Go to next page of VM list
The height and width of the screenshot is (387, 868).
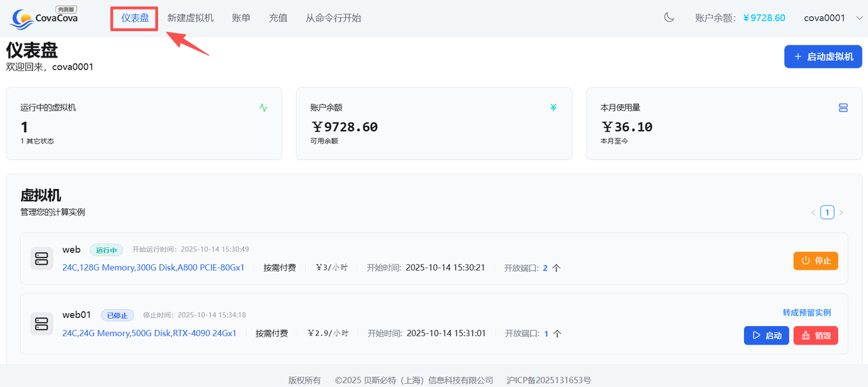click(842, 213)
